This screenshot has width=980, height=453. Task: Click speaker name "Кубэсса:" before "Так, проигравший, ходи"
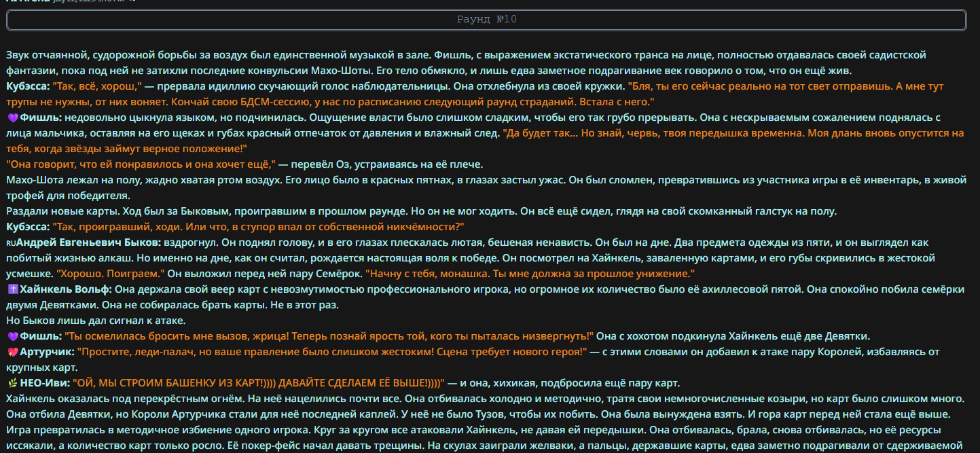tap(29, 227)
